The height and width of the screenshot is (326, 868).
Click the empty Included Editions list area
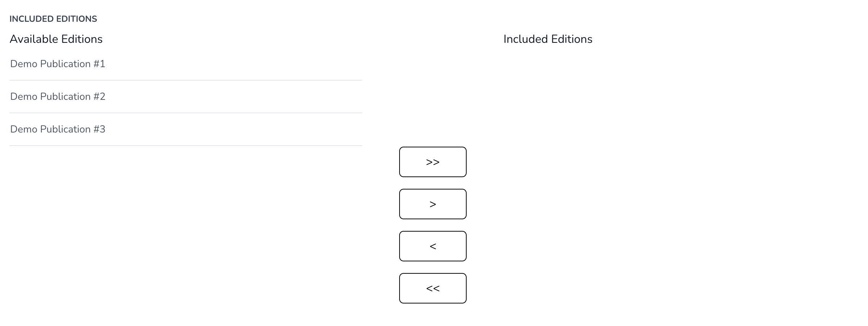pyautogui.click(x=616, y=109)
